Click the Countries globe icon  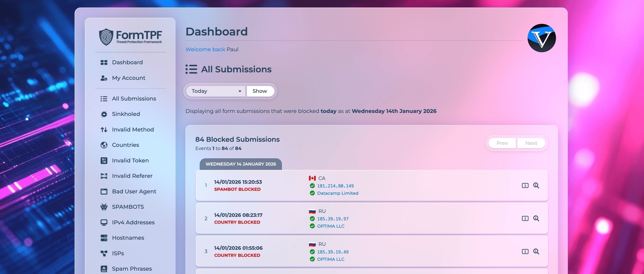(x=104, y=145)
